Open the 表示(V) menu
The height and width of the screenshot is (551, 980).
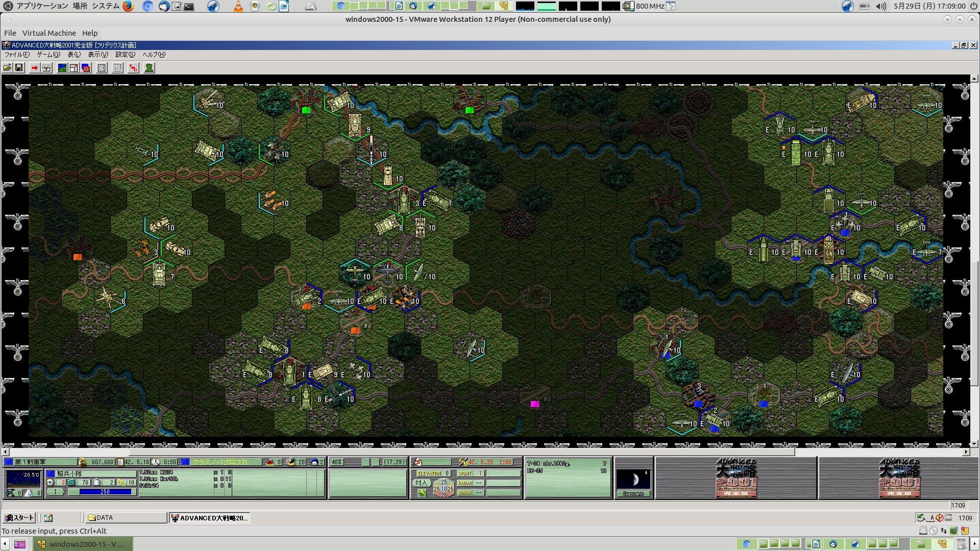pos(98,55)
